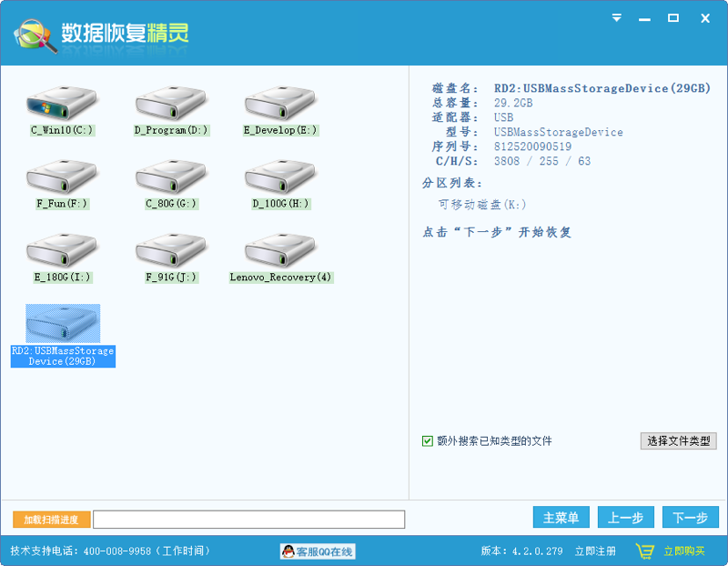
Task: Click the 立即购买 cart icon
Action: [645, 551]
